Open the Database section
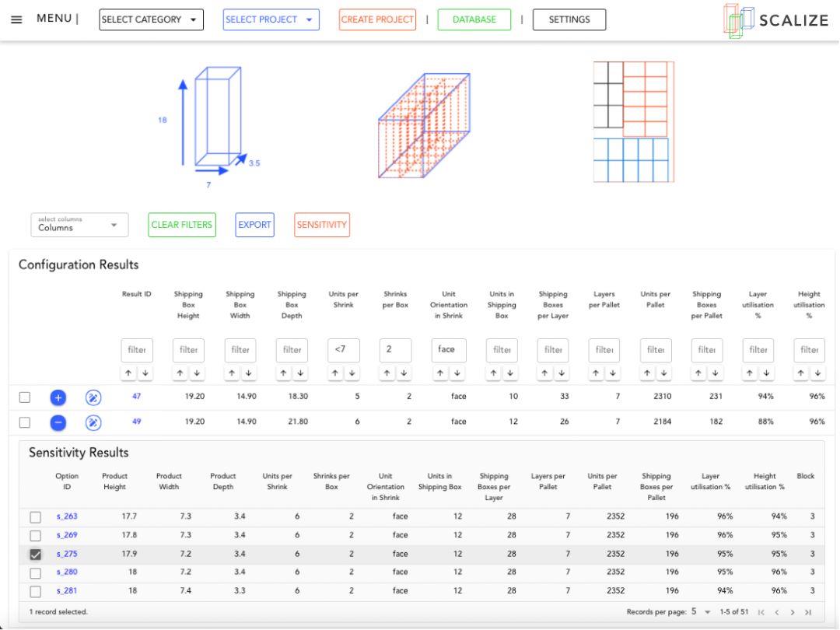The height and width of the screenshot is (630, 840). (x=474, y=19)
